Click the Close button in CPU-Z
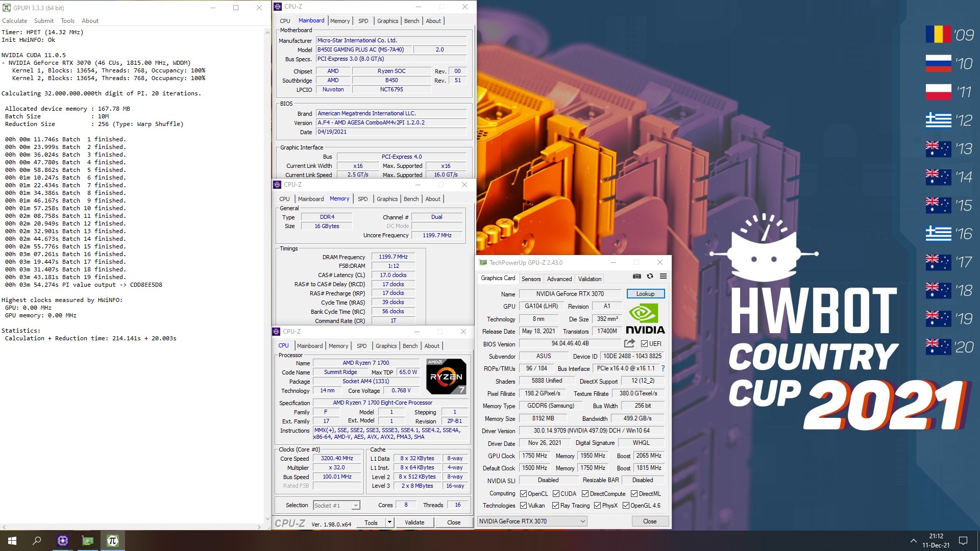 point(454,522)
